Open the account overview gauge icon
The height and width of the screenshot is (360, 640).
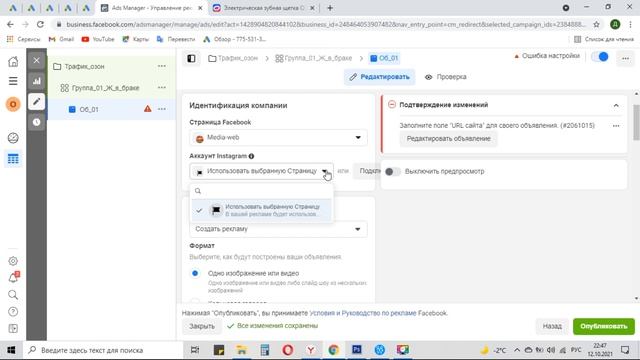(x=13, y=138)
